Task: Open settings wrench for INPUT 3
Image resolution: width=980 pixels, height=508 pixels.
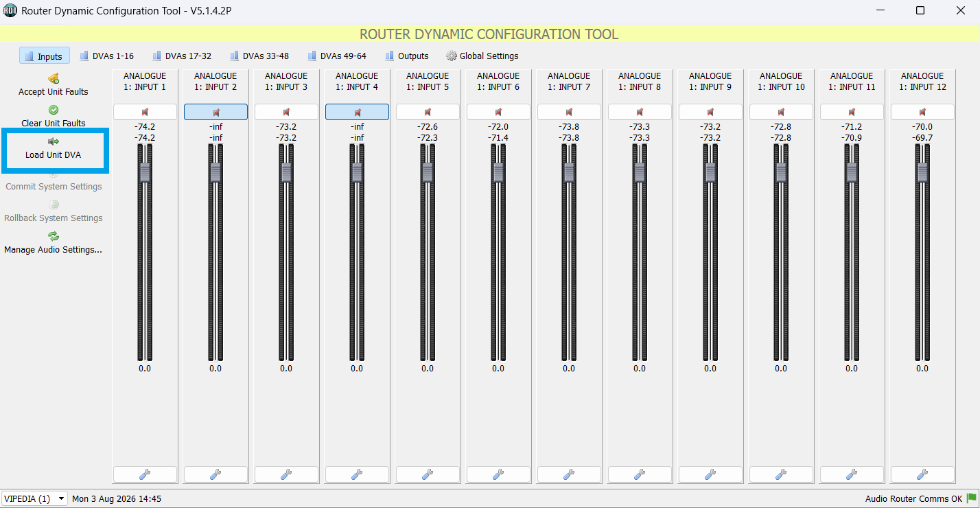Action: (286, 474)
